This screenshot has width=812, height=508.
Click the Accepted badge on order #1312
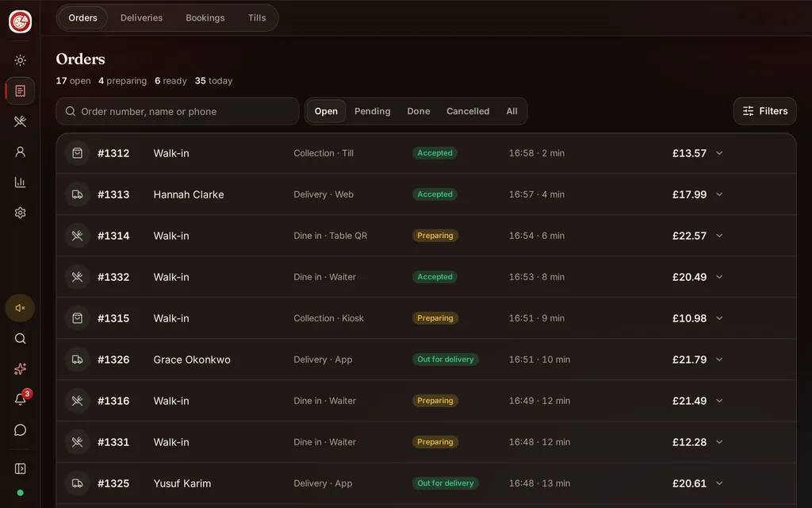pyautogui.click(x=435, y=153)
